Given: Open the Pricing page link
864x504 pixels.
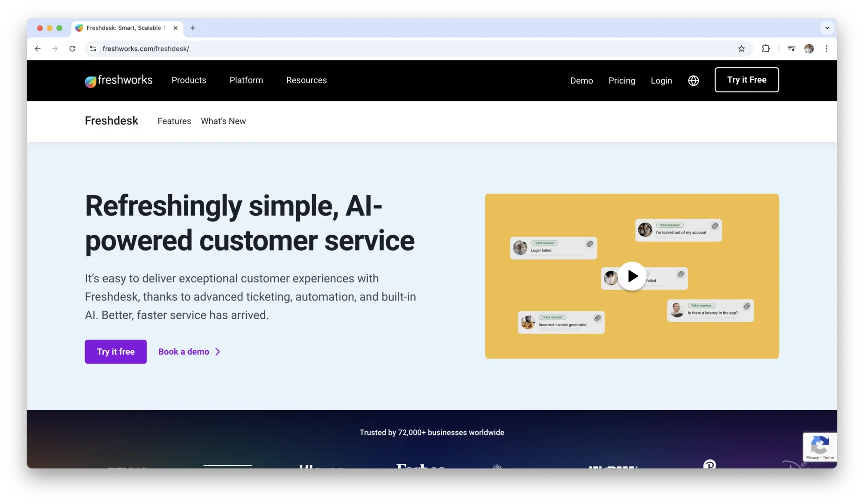Looking at the screenshot, I should pyautogui.click(x=622, y=81).
